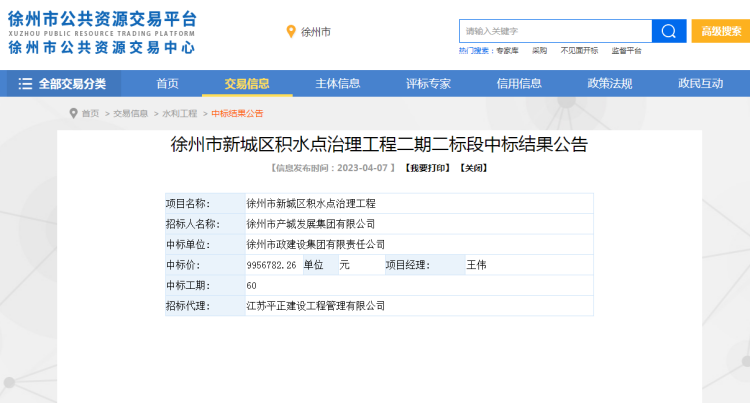Go to 首页 in the navigation bar
The image size is (750, 403).
click(167, 84)
